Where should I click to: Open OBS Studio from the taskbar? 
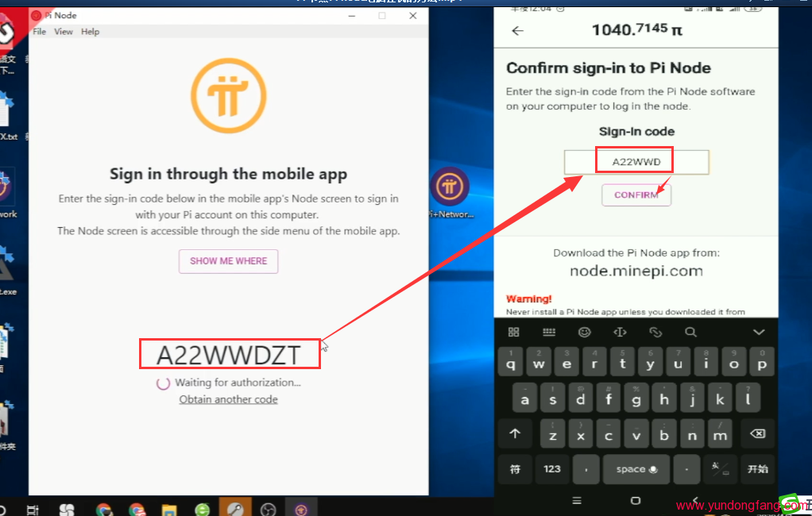(269, 509)
